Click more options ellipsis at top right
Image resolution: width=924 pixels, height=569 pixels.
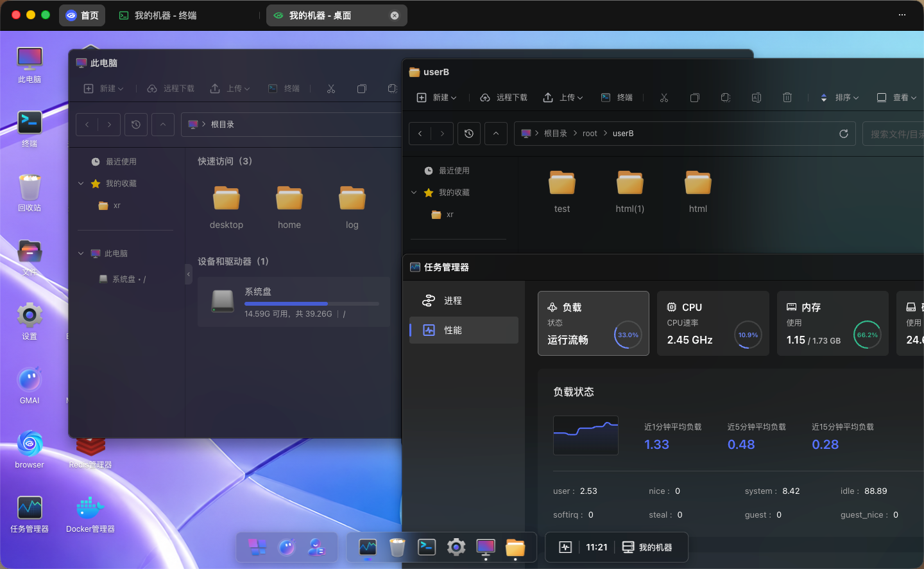(x=902, y=15)
